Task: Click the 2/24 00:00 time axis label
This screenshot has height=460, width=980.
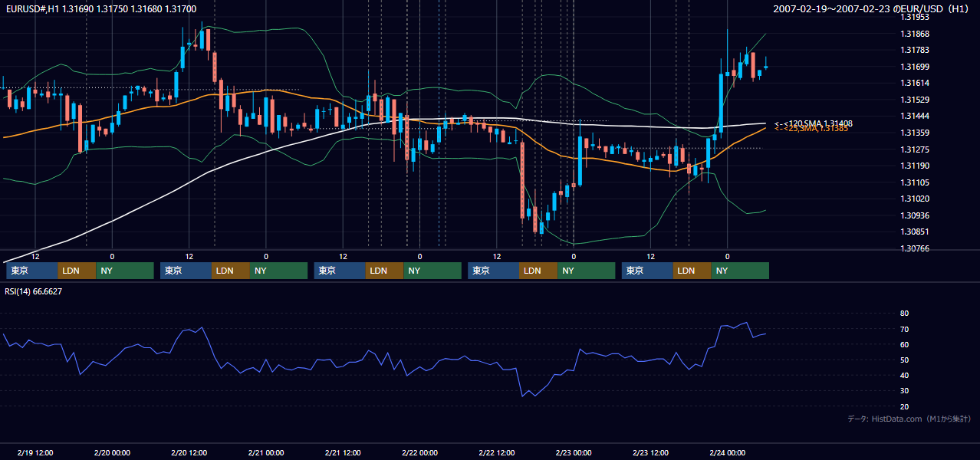Action: coord(727,452)
